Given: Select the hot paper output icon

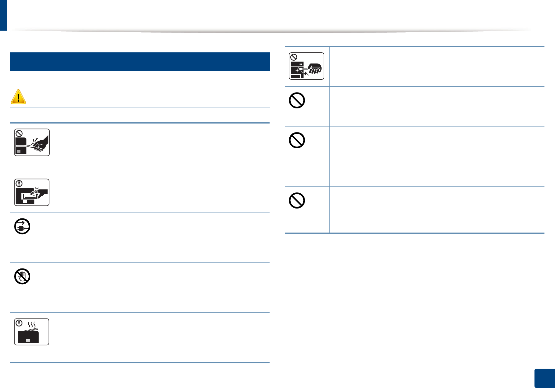Looking at the screenshot, I should (x=32, y=332).
